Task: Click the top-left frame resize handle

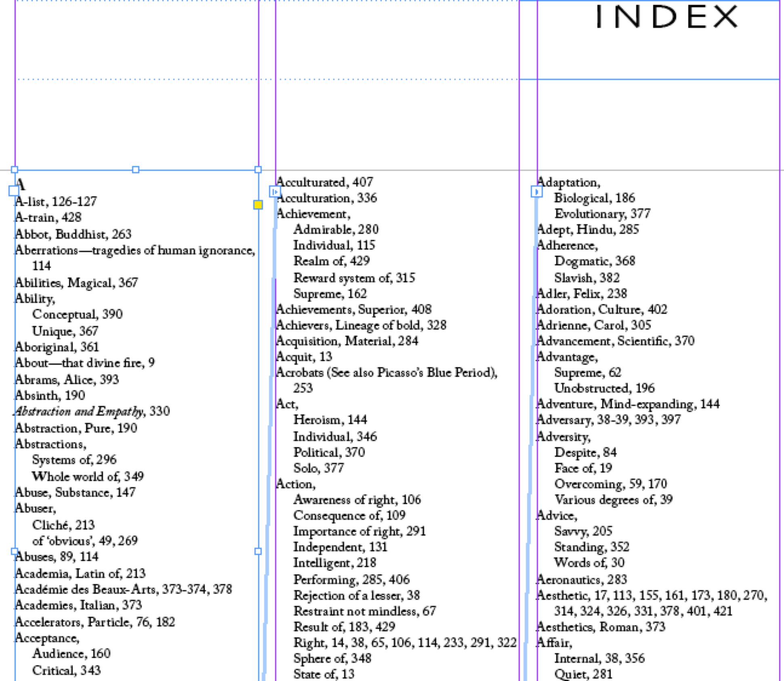Action: pos(15,170)
